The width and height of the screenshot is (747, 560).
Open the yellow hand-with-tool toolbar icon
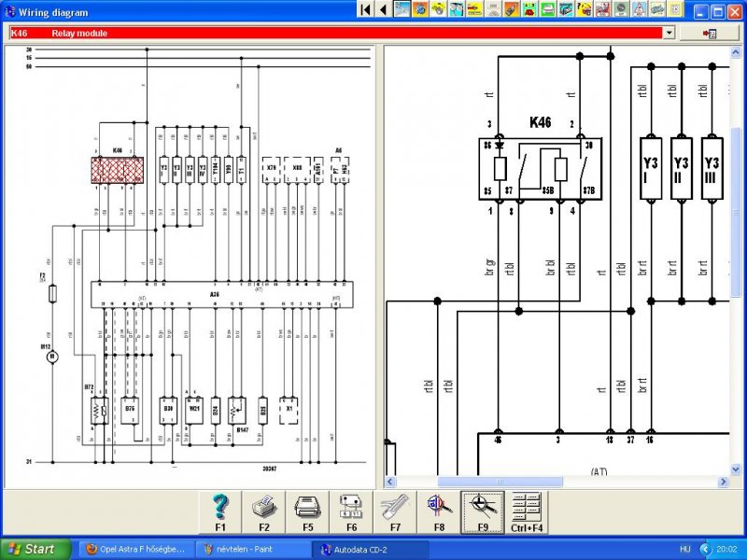tap(438, 9)
